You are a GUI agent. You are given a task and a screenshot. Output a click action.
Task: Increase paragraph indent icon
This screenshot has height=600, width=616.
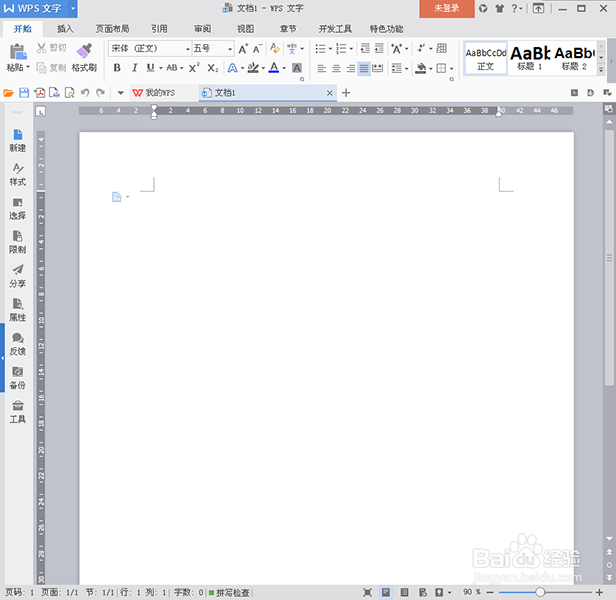[379, 48]
